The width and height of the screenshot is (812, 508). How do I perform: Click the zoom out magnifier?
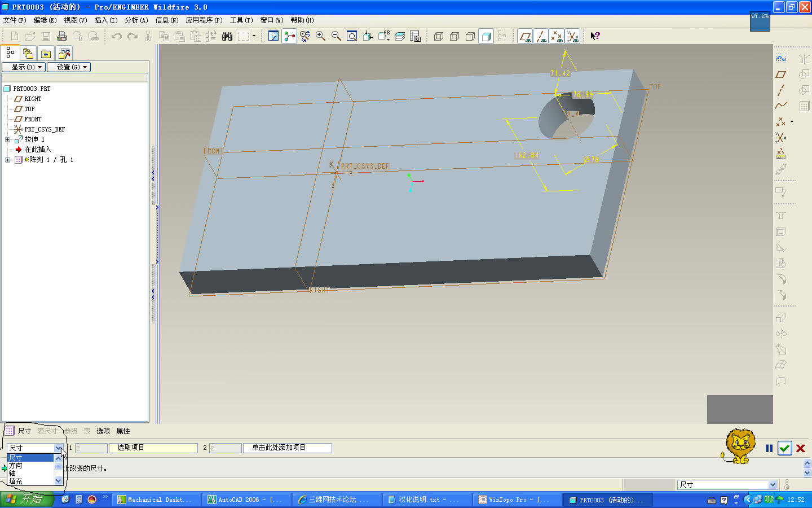(337, 36)
